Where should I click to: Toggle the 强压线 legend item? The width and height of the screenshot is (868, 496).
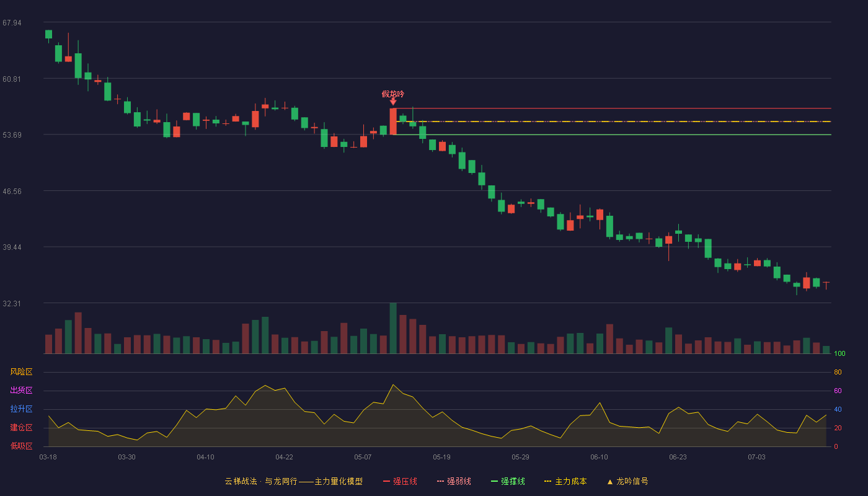[x=400, y=481]
